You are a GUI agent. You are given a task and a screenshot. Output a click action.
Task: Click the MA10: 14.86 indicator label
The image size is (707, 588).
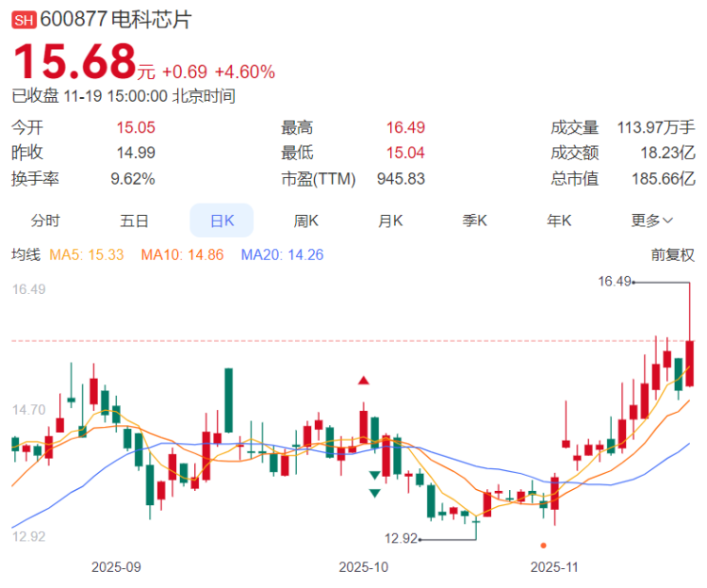pyautogui.click(x=182, y=255)
